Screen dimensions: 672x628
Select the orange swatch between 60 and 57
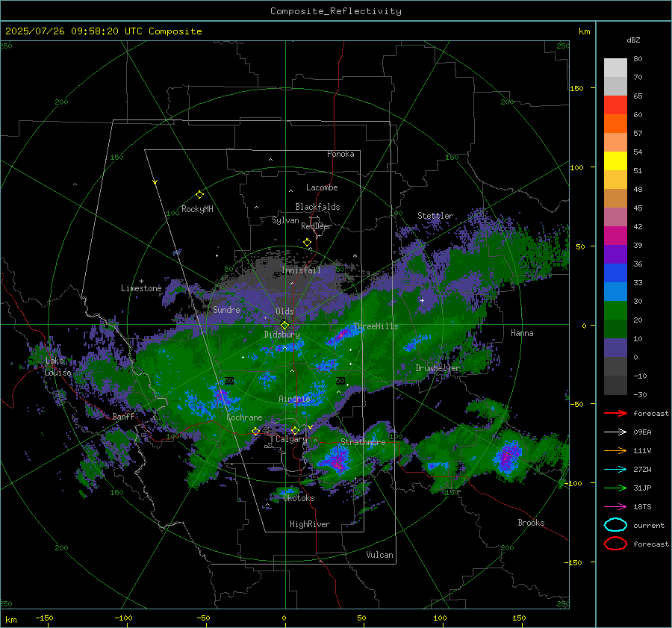(615, 124)
